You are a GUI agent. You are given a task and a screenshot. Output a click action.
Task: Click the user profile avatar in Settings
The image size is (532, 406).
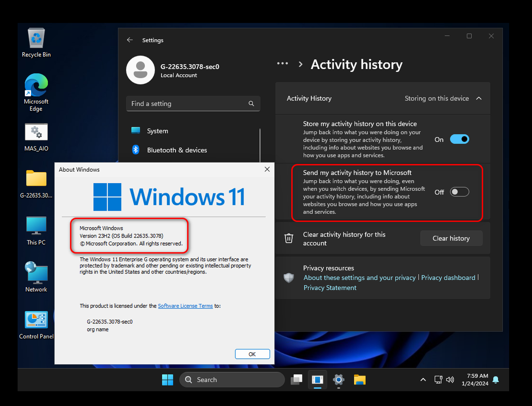[x=140, y=70]
